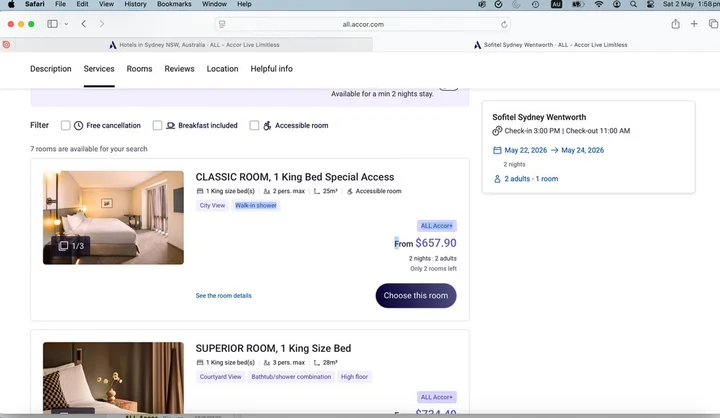Open Control Center icon in menu bar
This screenshot has height=418, width=720.
pyautogui.click(x=650, y=4)
